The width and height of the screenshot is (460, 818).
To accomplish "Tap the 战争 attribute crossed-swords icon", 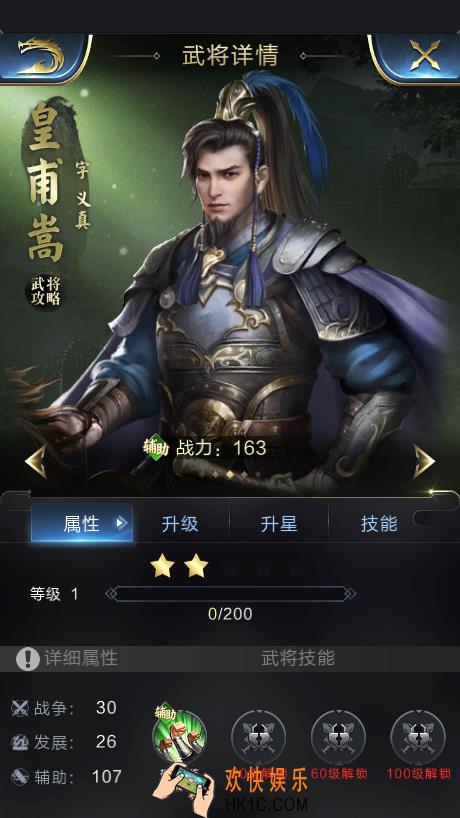I will (20, 708).
